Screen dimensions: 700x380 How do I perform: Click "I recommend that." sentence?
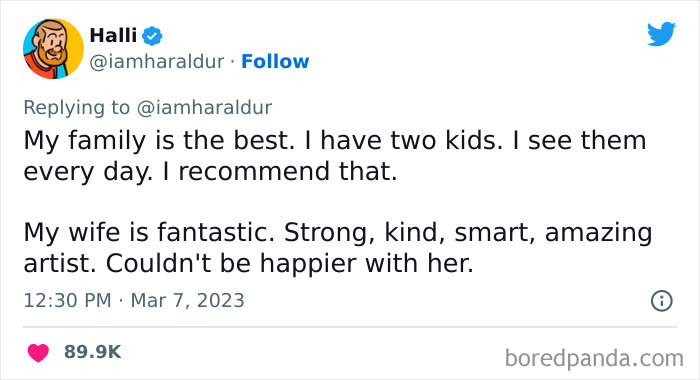click(x=279, y=171)
